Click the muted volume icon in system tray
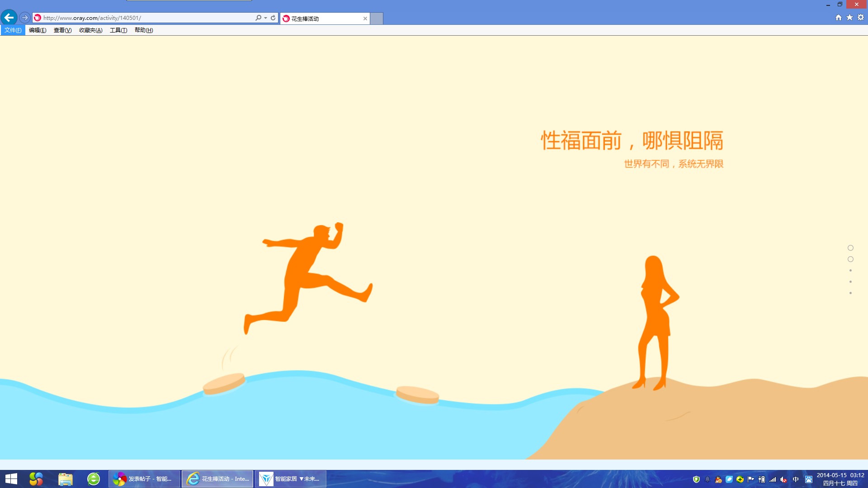Screen dimensions: 868x488 783,479
